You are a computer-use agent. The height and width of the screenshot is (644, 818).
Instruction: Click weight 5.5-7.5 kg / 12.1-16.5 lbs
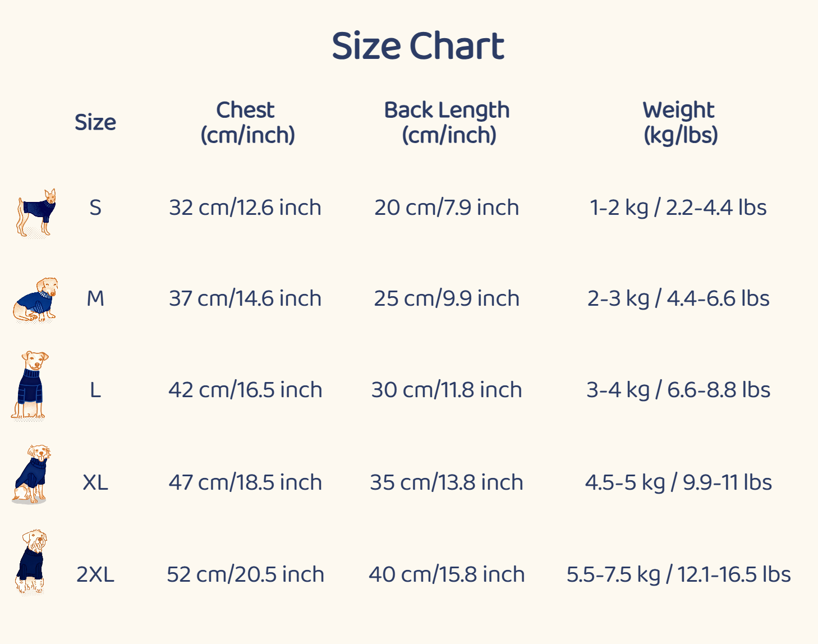pos(678,574)
